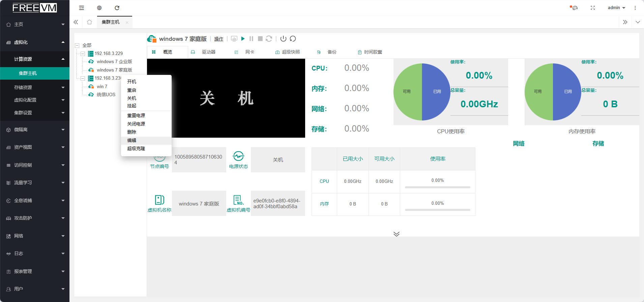Open 集群主机 in the sidebar
This screenshot has height=302, width=644.
click(x=35, y=73)
